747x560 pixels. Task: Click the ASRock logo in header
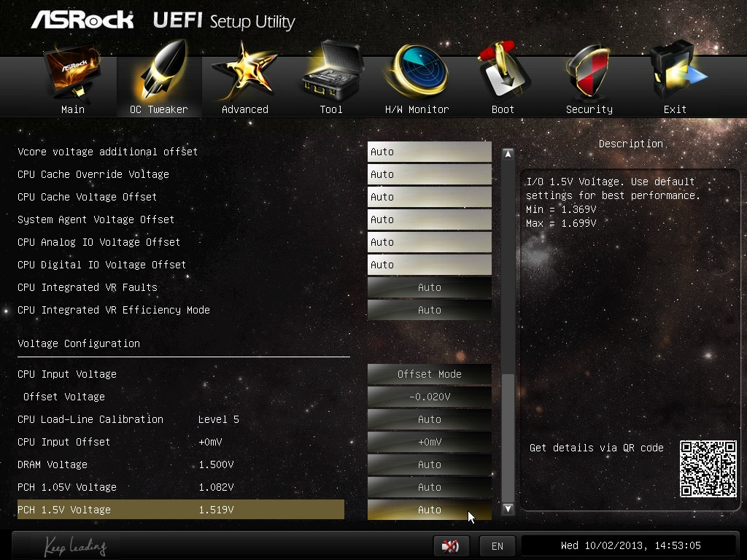point(82,20)
